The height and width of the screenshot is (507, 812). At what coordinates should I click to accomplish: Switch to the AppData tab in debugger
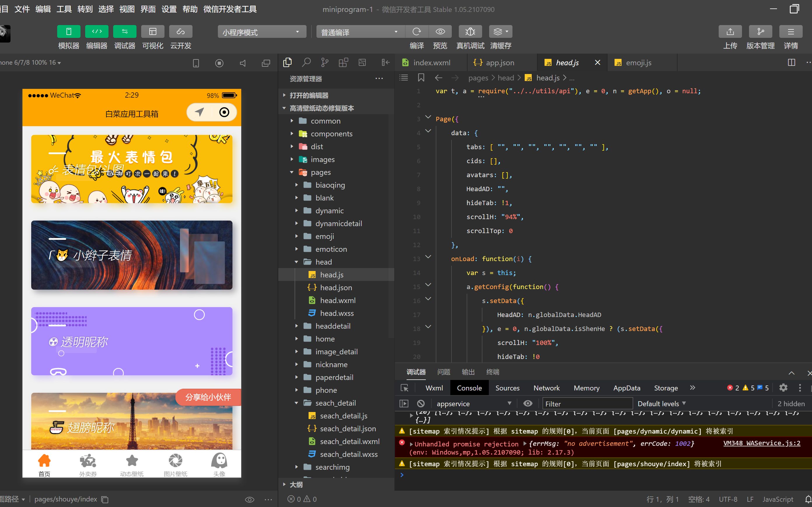[x=626, y=388]
